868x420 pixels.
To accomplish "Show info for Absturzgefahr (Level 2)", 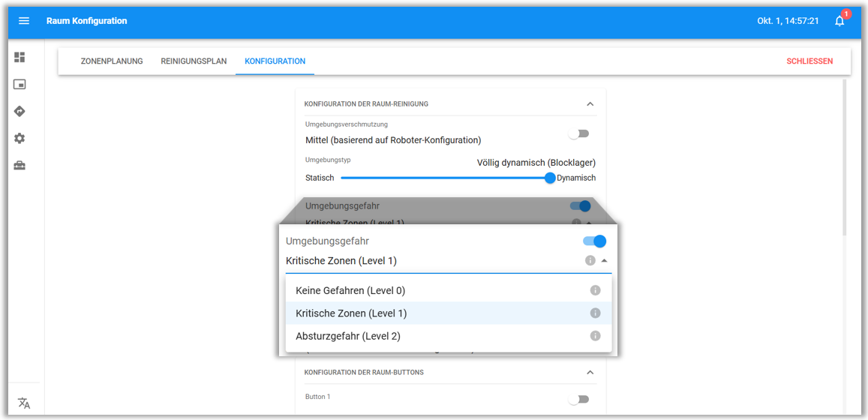I will click(595, 336).
